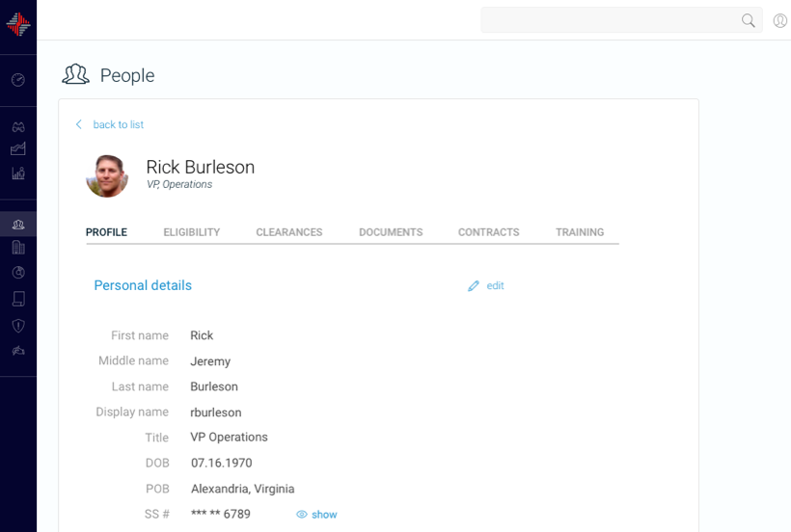Open the buildings icon in sidebar
This screenshot has height=532, width=791.
[x=18, y=248]
